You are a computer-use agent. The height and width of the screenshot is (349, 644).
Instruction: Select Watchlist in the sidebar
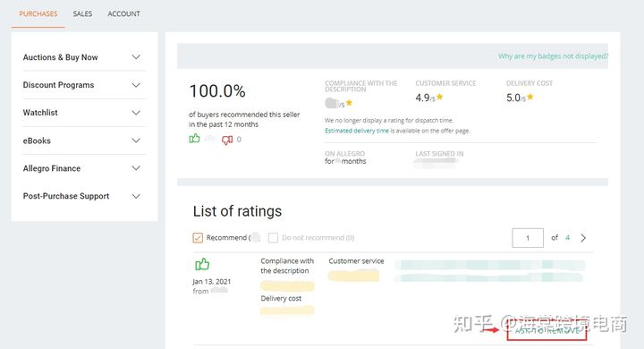click(40, 113)
